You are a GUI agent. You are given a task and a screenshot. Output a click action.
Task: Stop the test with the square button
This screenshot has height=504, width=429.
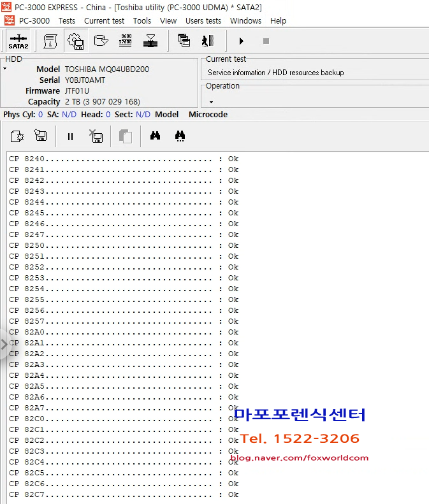266,41
